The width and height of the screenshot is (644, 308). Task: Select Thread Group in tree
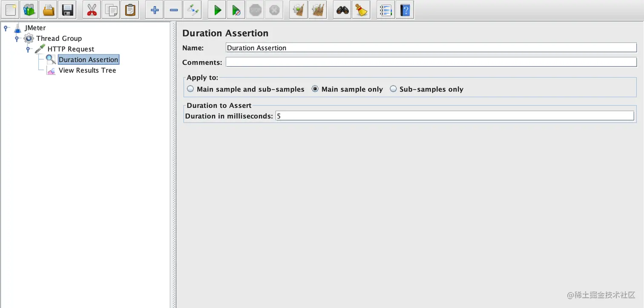(x=59, y=38)
